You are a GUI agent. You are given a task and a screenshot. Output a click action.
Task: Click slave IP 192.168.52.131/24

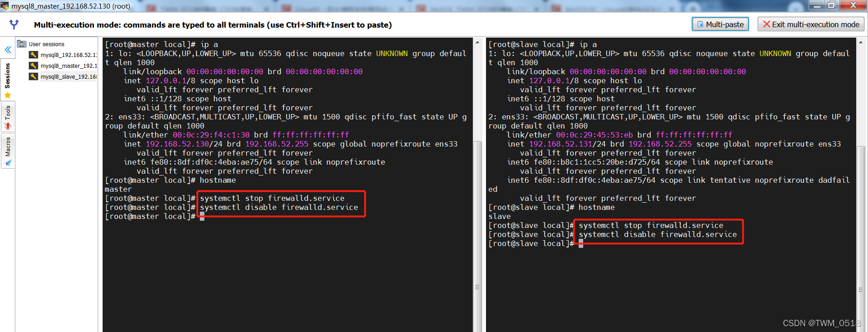click(567, 144)
